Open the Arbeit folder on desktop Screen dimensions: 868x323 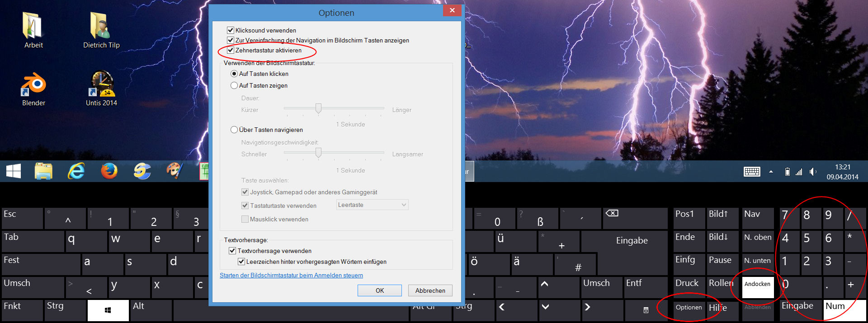click(33, 26)
